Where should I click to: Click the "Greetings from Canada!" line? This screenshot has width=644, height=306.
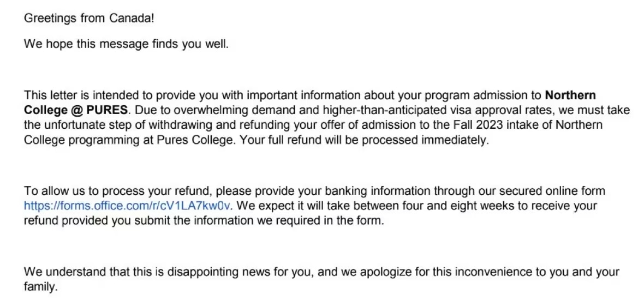point(89,18)
